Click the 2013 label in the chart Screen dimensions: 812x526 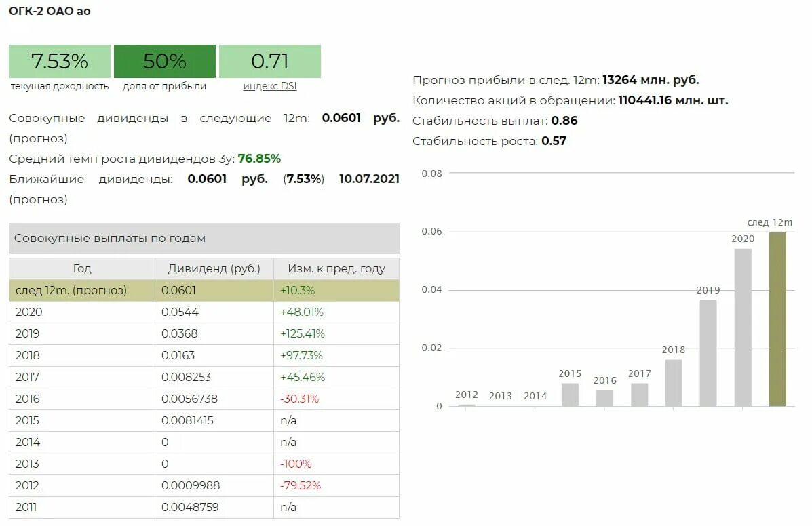(x=500, y=396)
